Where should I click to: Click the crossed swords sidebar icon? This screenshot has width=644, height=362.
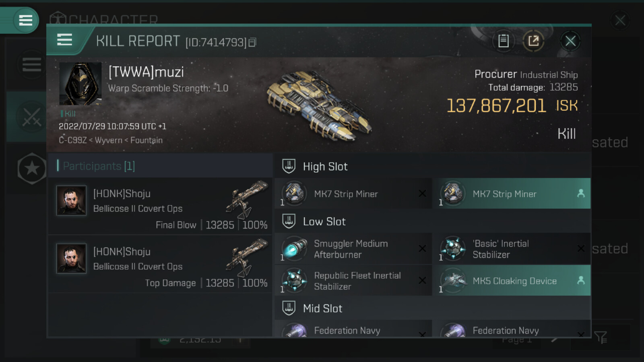(31, 117)
